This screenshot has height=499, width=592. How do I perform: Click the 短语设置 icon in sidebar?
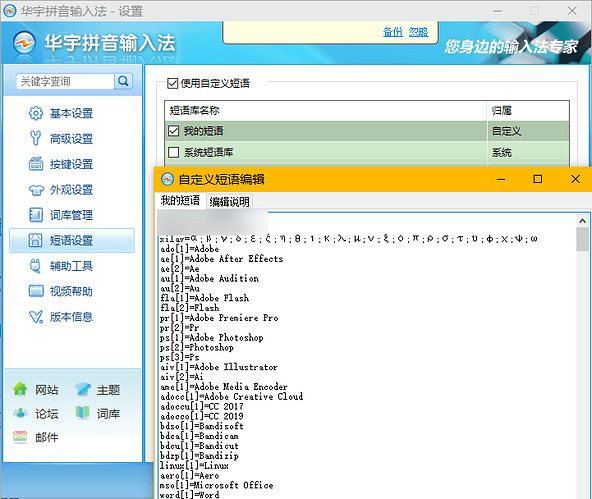click(35, 240)
